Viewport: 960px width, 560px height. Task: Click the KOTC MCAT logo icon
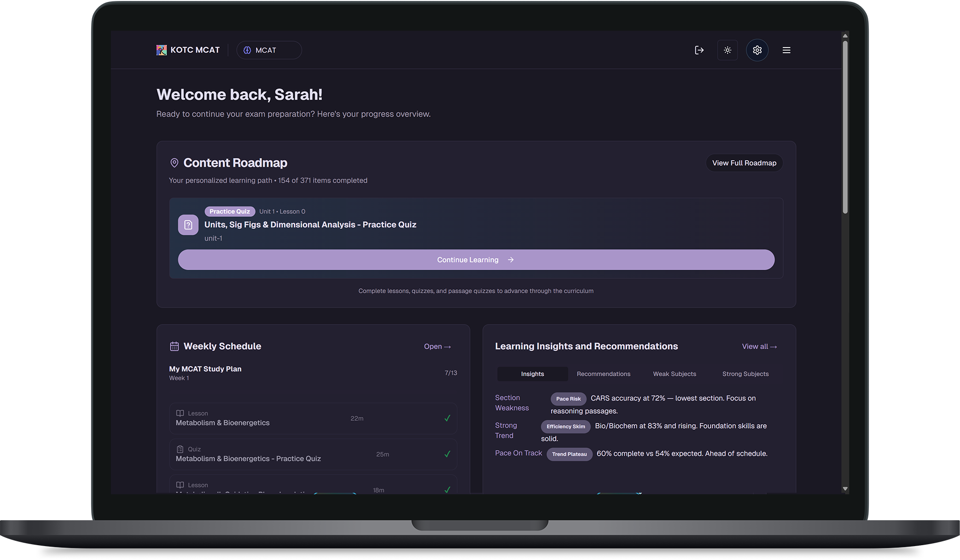pyautogui.click(x=161, y=50)
